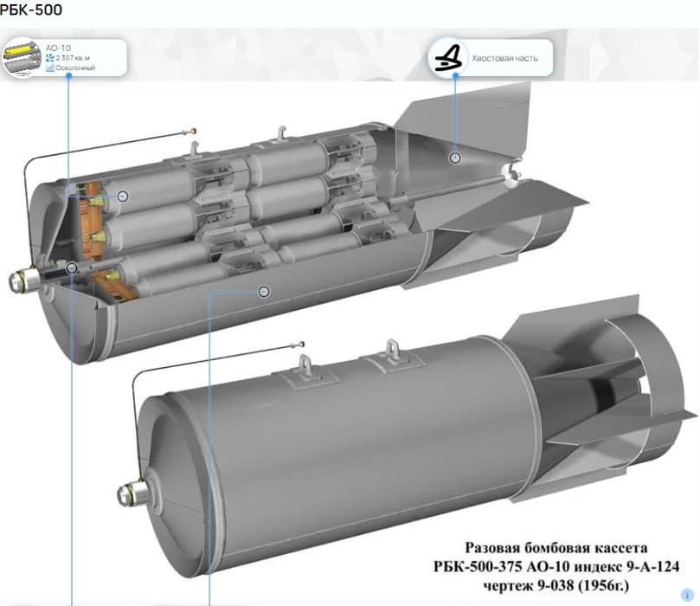Click the tail logo icon in Хвостовая часть card

click(447, 58)
